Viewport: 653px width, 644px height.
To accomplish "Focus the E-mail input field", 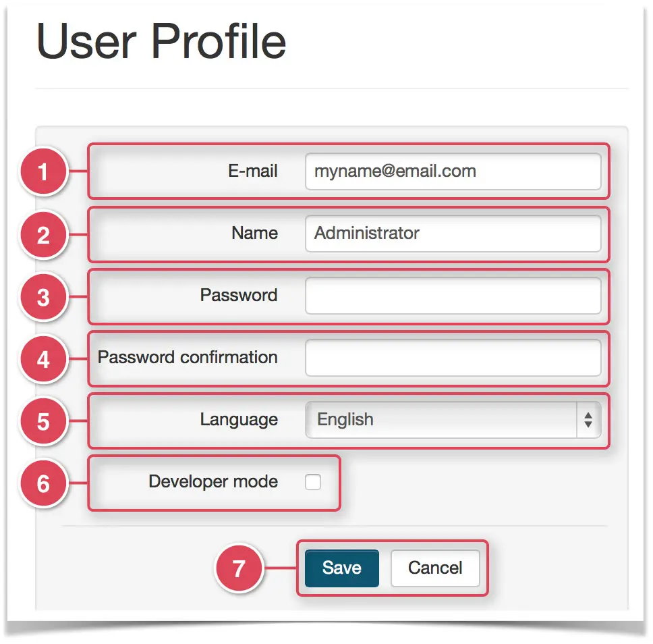I will tap(453, 171).
